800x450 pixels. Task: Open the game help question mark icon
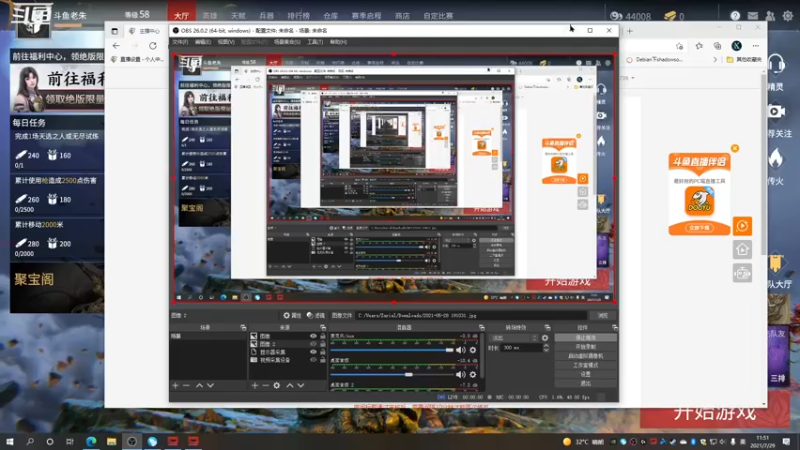point(735,16)
